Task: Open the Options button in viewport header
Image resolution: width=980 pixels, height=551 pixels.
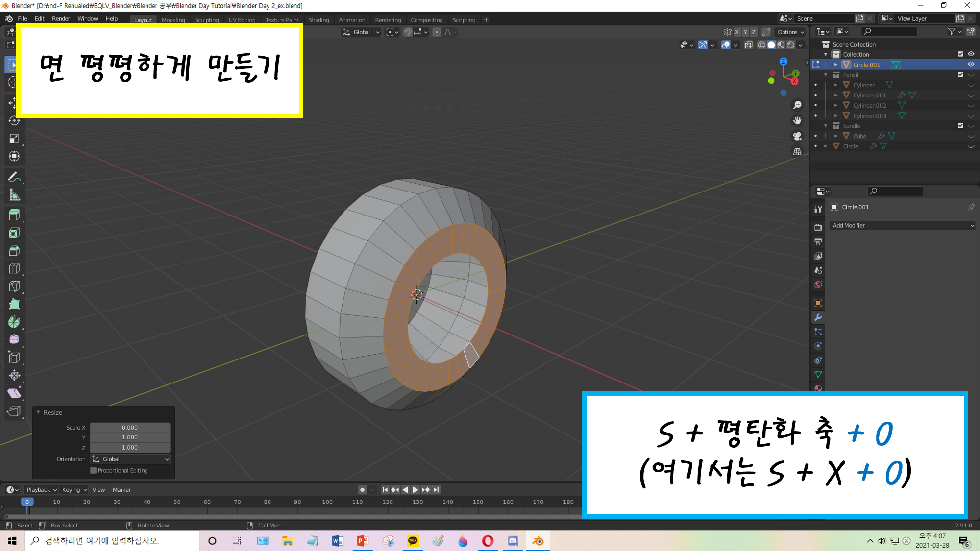Action: click(x=790, y=32)
